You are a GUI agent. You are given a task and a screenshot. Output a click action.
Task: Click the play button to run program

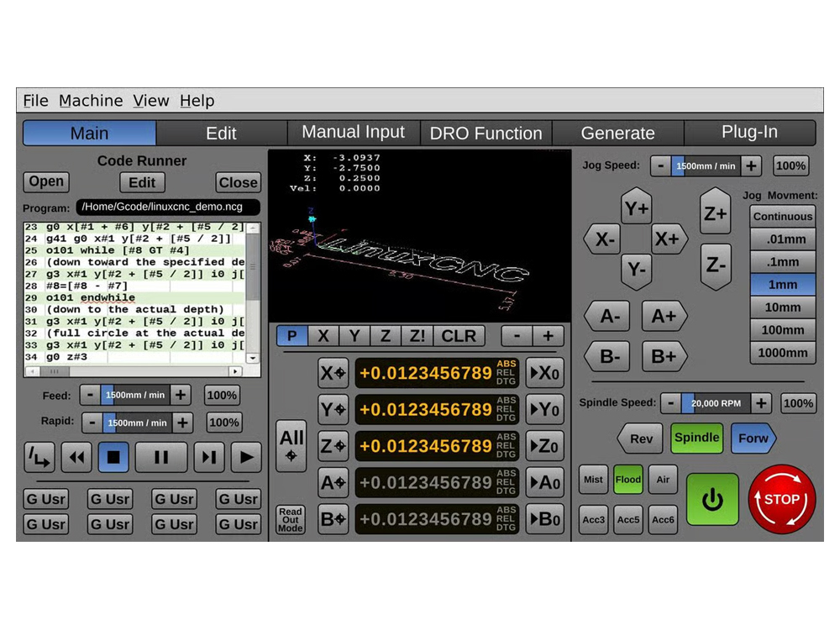click(x=245, y=457)
